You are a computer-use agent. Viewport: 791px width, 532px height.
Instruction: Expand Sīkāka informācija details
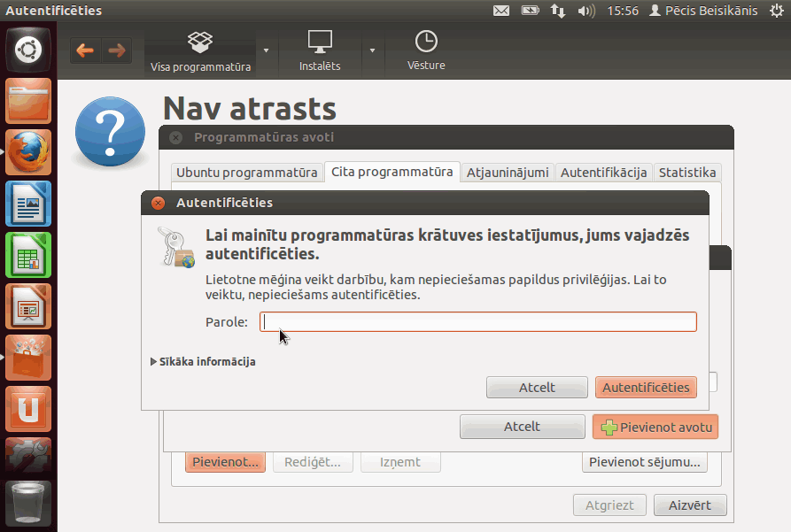(x=204, y=361)
